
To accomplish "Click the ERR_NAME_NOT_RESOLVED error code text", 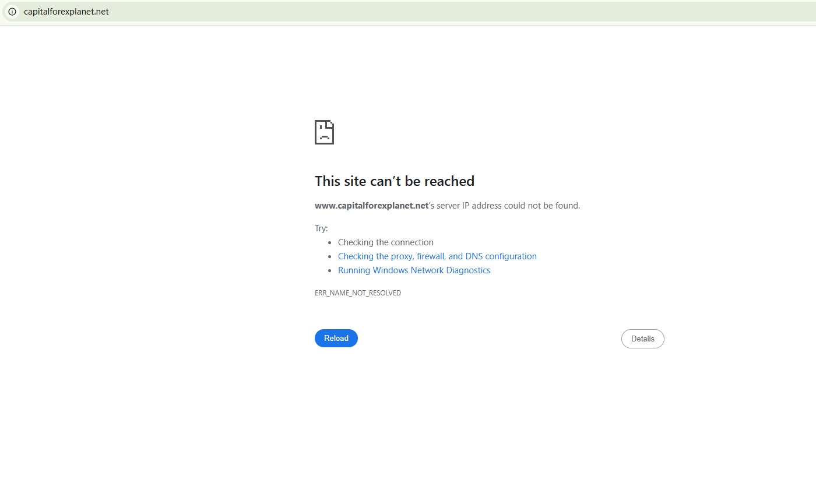I will point(358,293).
